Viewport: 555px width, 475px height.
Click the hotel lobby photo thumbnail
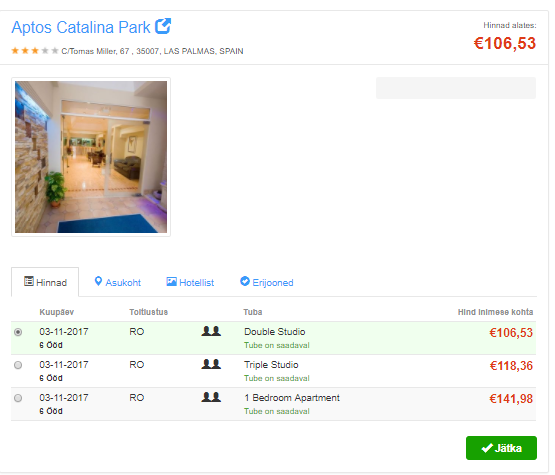pos(91,157)
